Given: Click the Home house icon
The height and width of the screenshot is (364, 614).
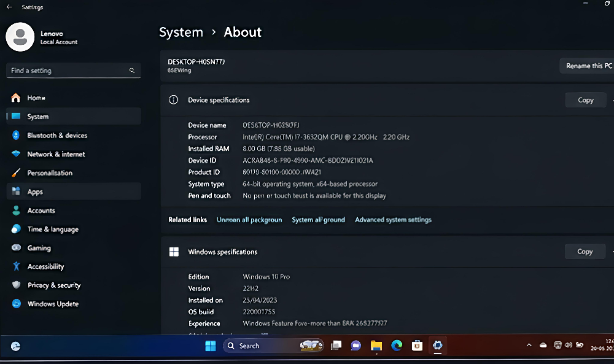Looking at the screenshot, I should 16,98.
